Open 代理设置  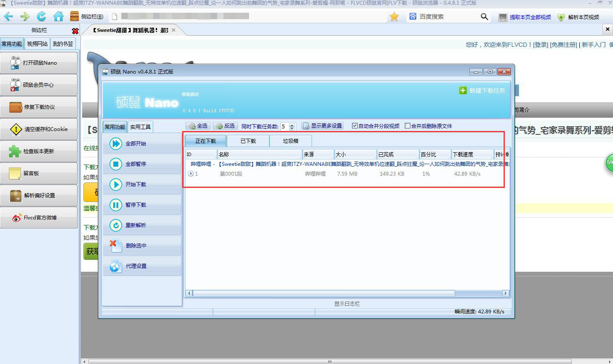pos(142,266)
